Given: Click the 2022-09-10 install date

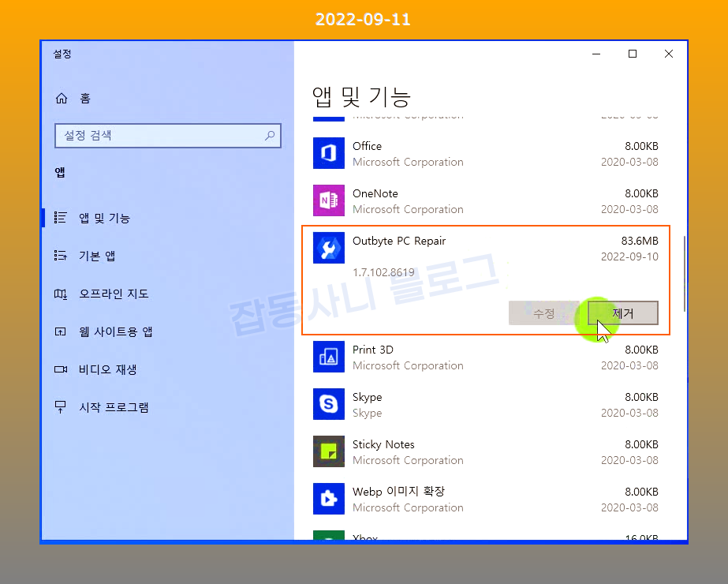Looking at the screenshot, I should point(629,256).
